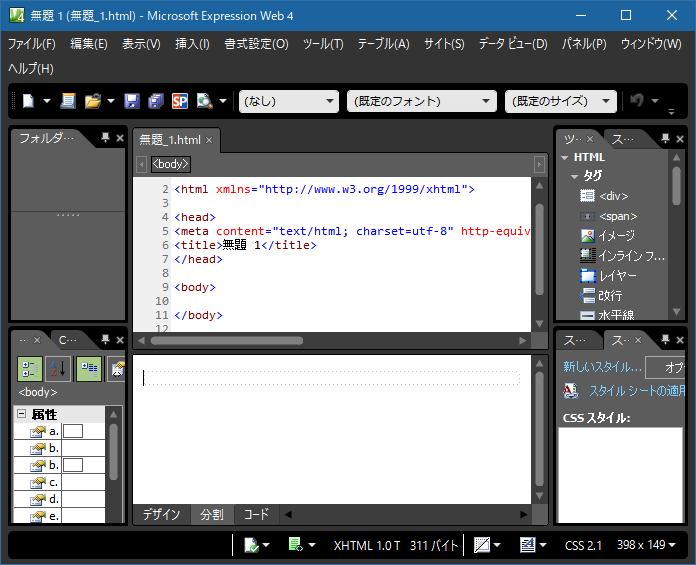Click style application mode status icon
This screenshot has width=696, height=565.
528,545
